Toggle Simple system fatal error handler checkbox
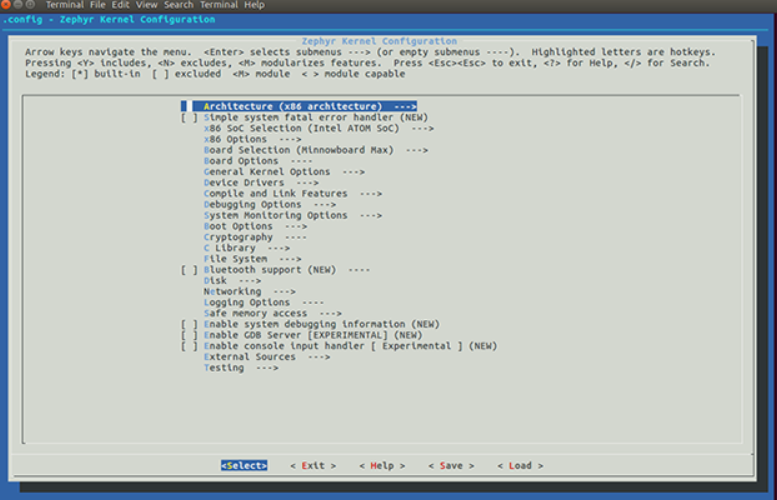Screen dimensions: 777x500 [189, 117]
